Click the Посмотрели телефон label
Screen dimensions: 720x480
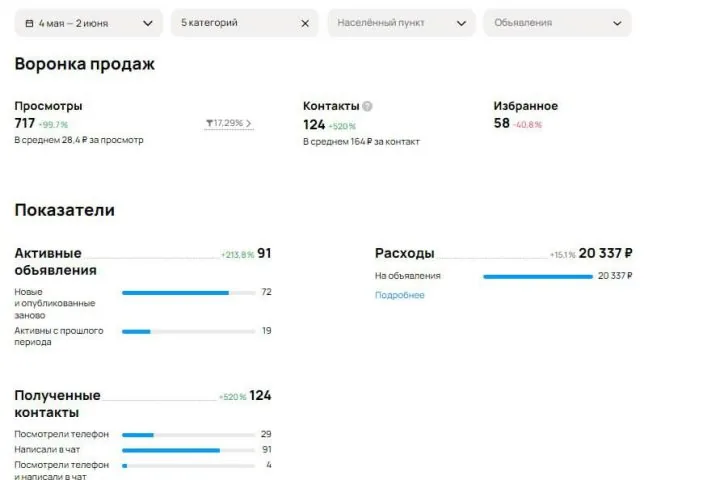[x=62, y=434]
